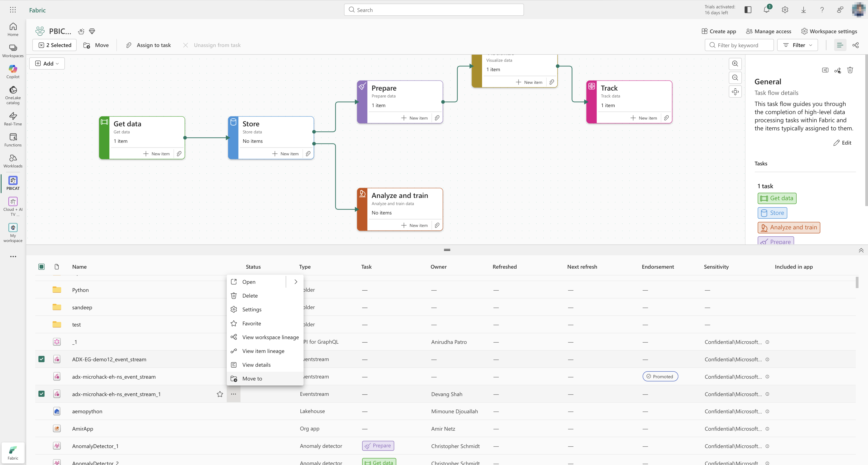Select View workspace lineage menu item
This screenshot has height=465, width=868.
pos(265,337)
